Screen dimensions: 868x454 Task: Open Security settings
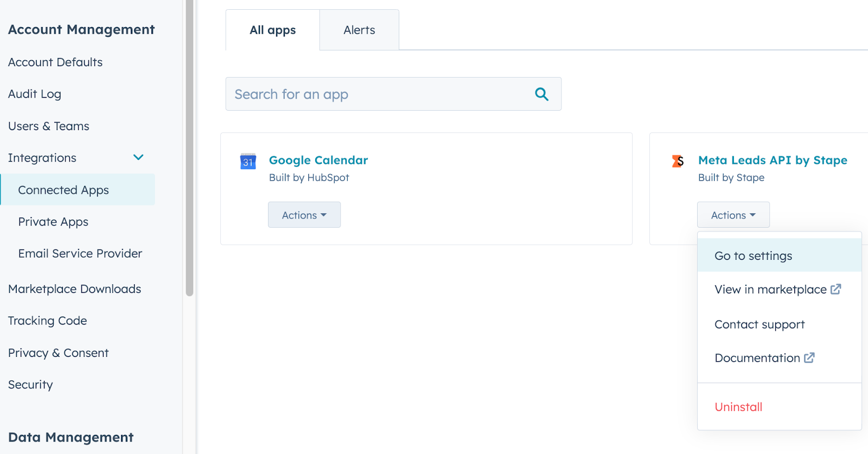click(30, 385)
